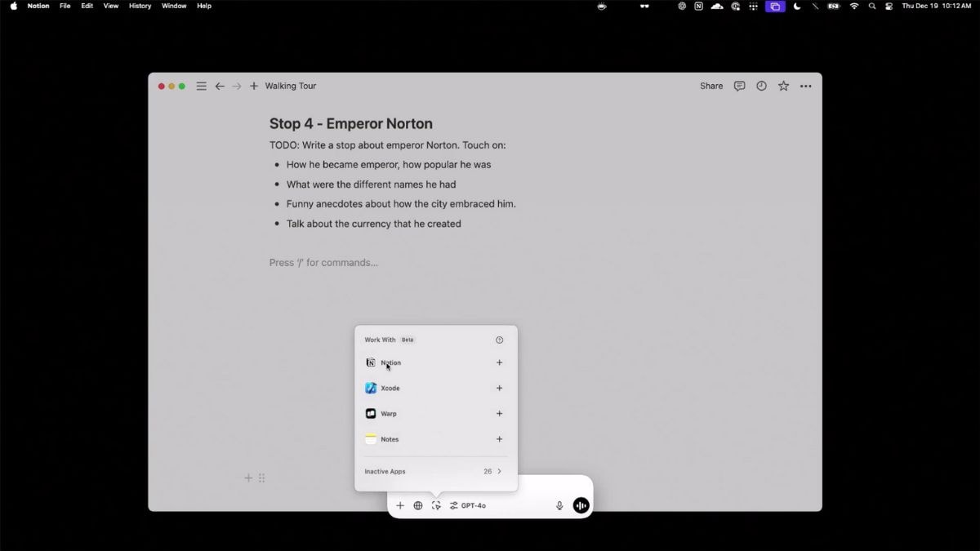Select the Notion app row icon
This screenshot has width=980, height=551.
click(371, 362)
